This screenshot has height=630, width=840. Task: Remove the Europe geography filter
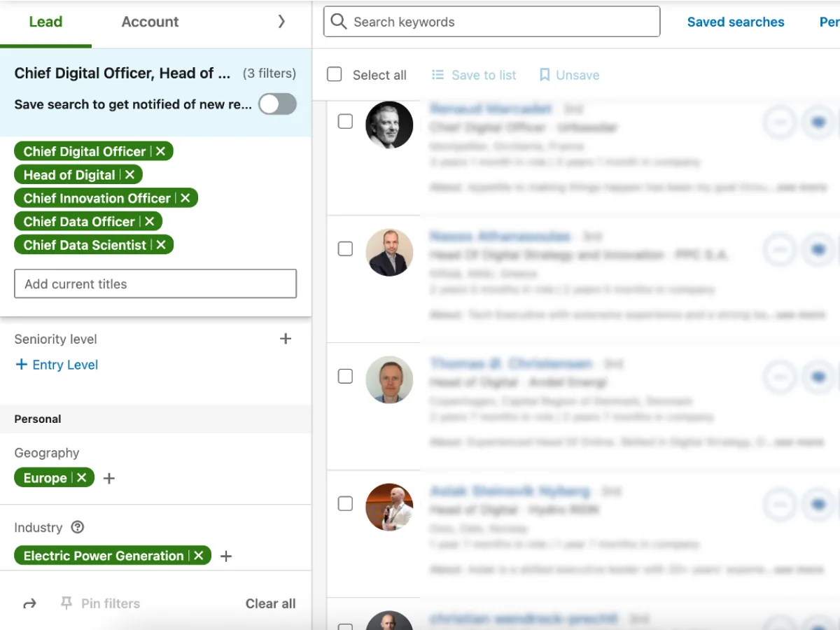tap(82, 478)
